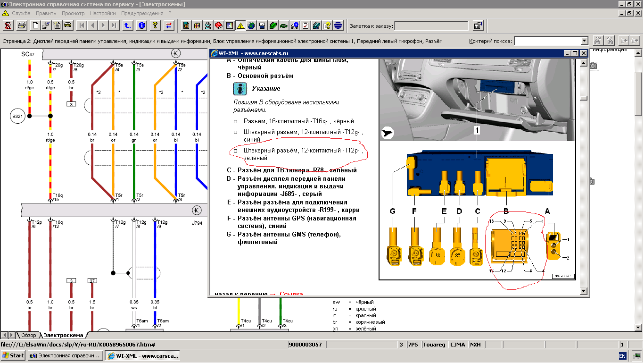Click the yellow warning triangle icon
The image size is (644, 363).
(240, 25)
